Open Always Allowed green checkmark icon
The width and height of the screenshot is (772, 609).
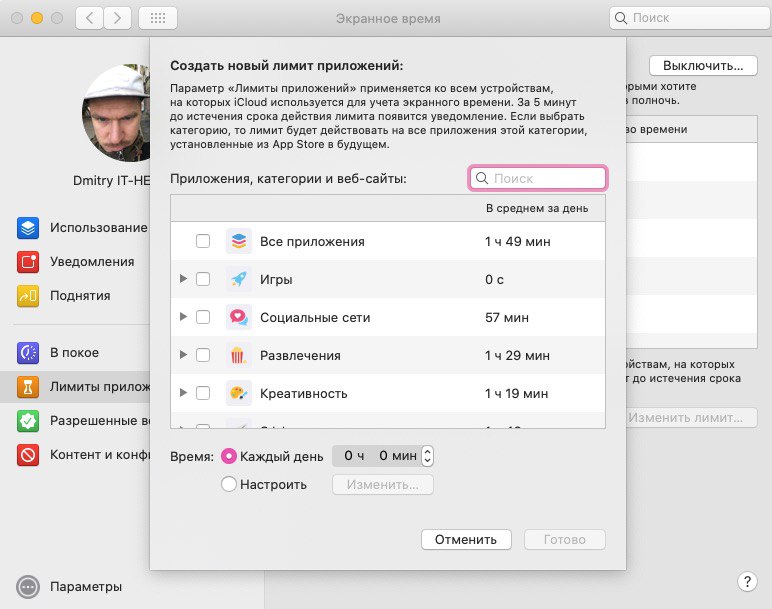[x=28, y=421]
